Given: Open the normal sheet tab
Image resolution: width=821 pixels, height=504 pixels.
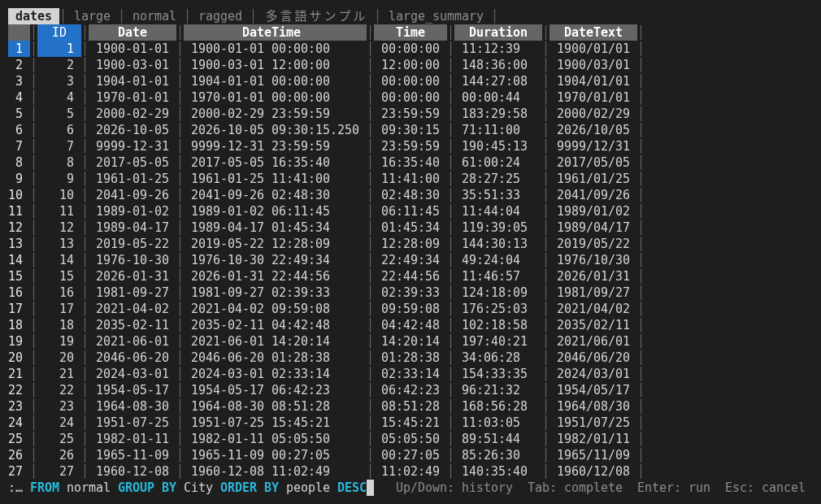Looking at the screenshot, I should click(x=154, y=16).
